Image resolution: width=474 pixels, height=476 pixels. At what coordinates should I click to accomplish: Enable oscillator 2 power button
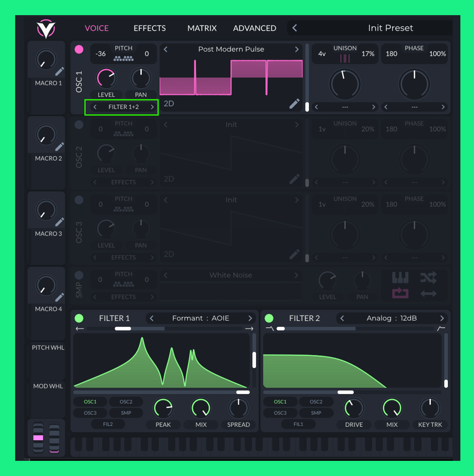click(x=79, y=125)
